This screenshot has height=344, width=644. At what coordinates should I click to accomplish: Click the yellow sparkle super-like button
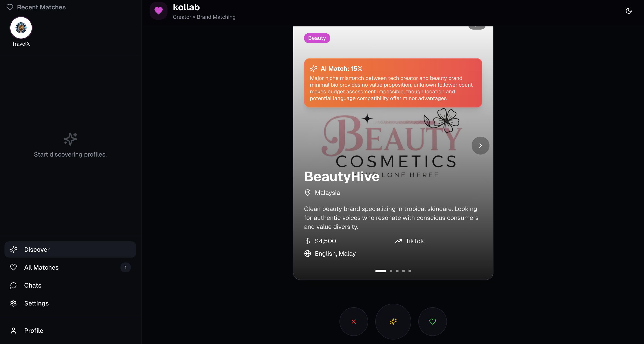[x=393, y=322]
